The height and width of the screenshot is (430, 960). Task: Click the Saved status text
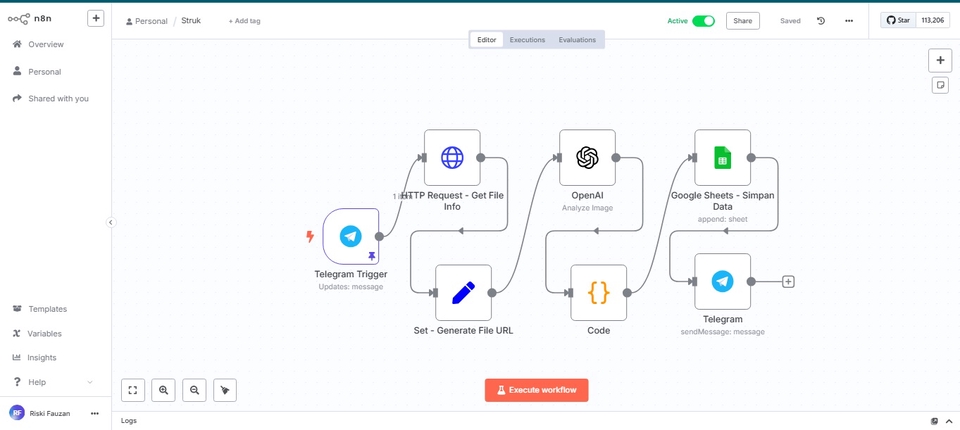click(x=790, y=21)
